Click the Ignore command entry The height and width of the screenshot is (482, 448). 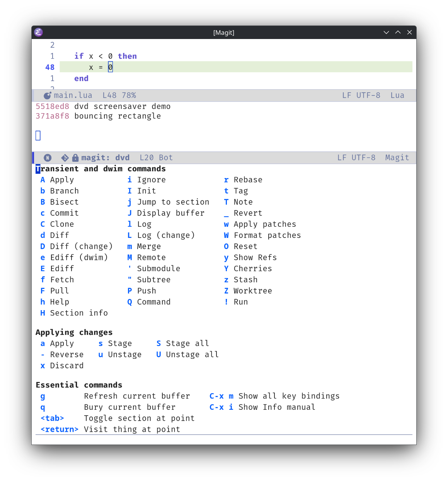coord(146,180)
